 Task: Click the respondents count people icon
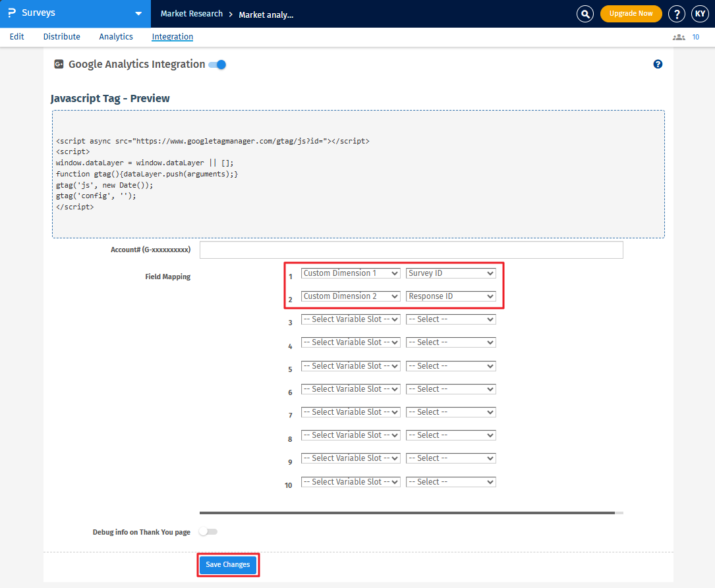(x=679, y=38)
